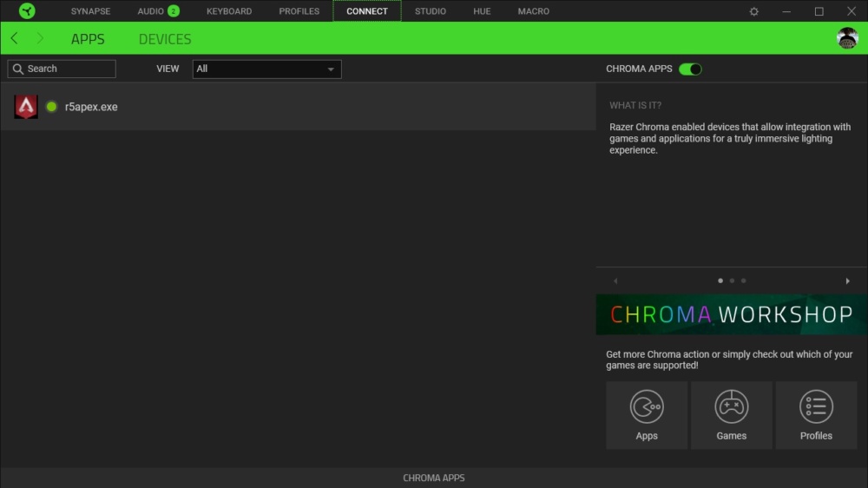Viewport: 868px width, 488px height.
Task: Open the settings gear icon
Action: [754, 11]
